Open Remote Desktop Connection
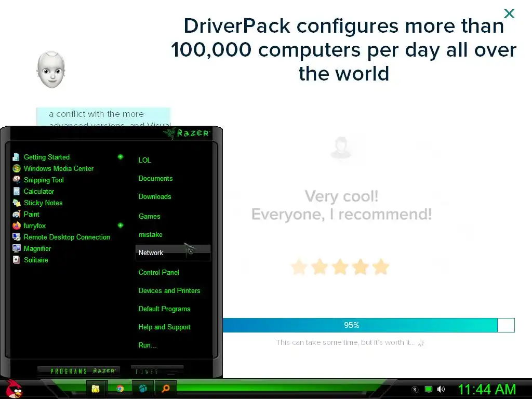Image resolution: width=532 pixels, height=399 pixels. pyautogui.click(x=68, y=237)
